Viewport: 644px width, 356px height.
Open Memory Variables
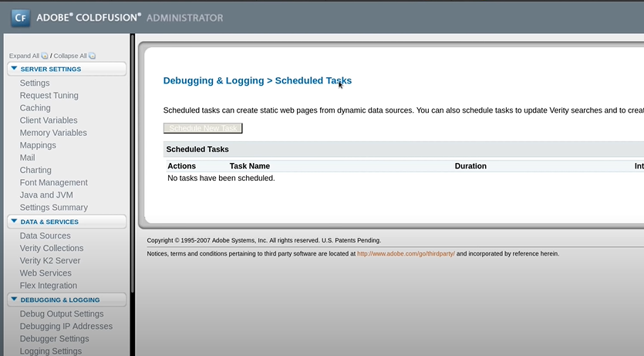tap(53, 133)
